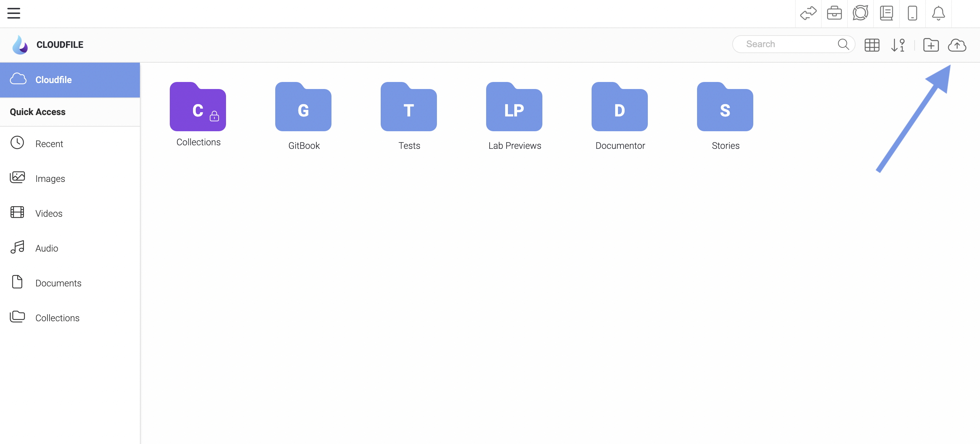
Task: Open the book documentation icon
Action: pyautogui.click(x=886, y=13)
